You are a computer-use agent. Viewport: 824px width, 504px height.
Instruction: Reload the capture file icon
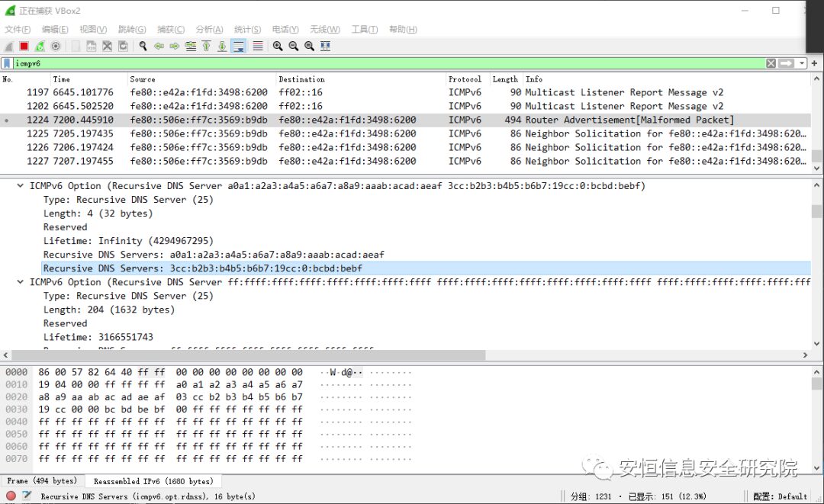(123, 47)
